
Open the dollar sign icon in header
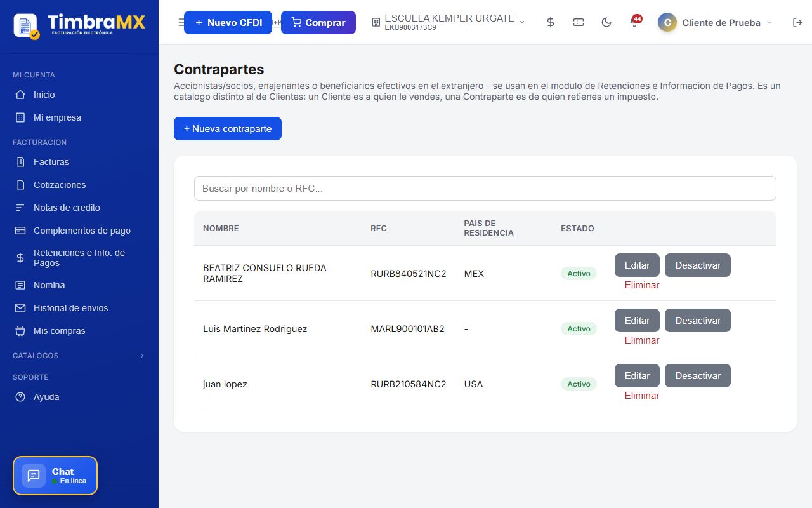coord(551,22)
